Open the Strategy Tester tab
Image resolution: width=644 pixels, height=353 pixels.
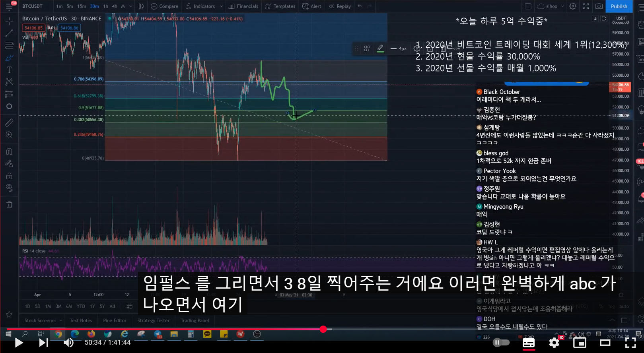click(x=153, y=320)
